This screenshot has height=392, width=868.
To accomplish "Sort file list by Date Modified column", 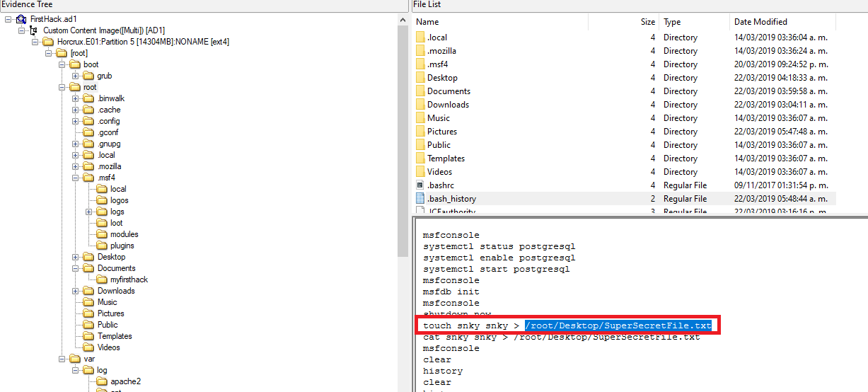I will coord(760,22).
